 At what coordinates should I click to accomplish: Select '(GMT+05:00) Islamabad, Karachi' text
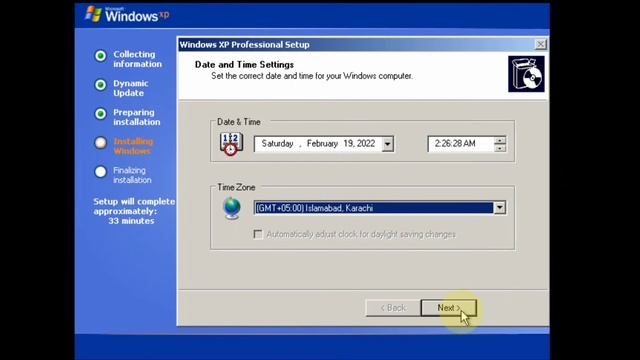coord(314,208)
